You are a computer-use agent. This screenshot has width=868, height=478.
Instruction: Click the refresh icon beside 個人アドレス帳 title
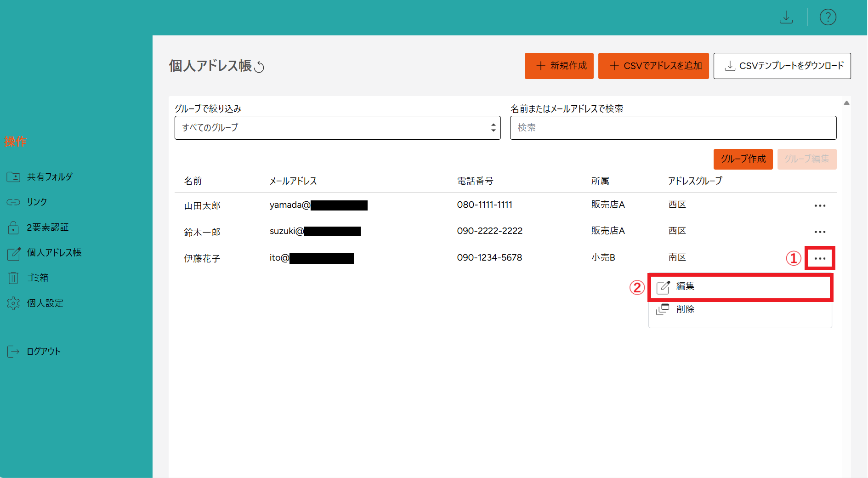click(260, 67)
